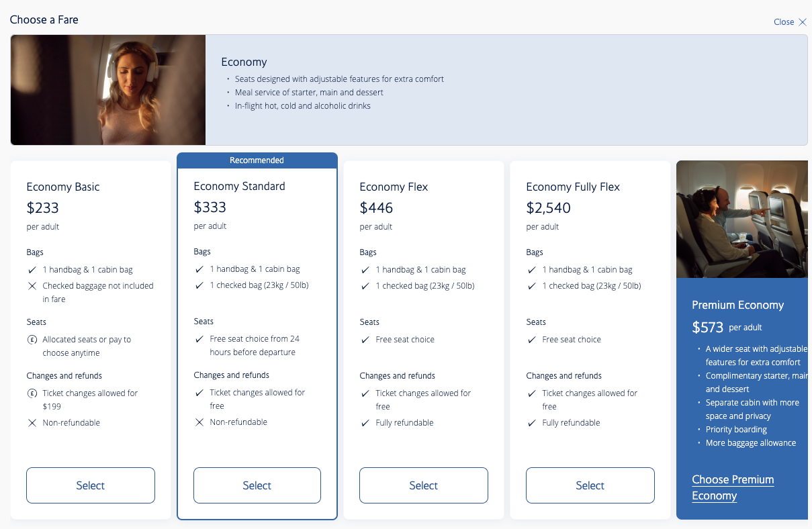Select the Economy Basic fare
812x529 pixels.
[91, 485]
